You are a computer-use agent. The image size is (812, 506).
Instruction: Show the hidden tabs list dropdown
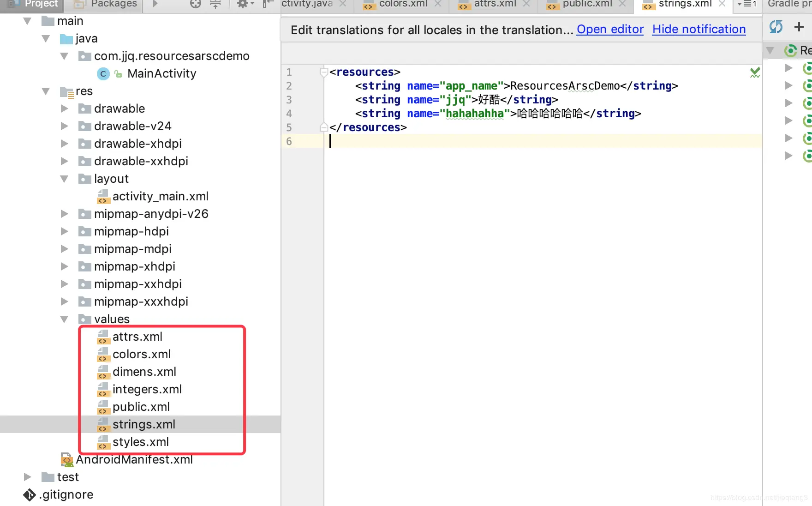[x=746, y=4]
